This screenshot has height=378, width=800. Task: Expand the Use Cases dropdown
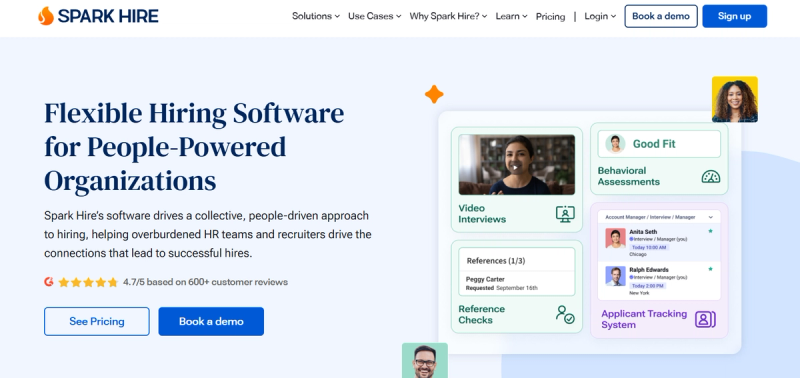pyautogui.click(x=374, y=16)
